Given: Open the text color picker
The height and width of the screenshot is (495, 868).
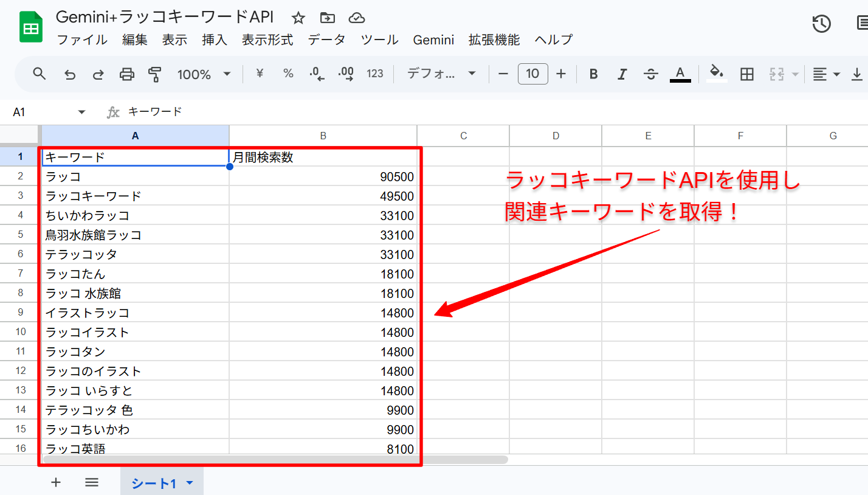Looking at the screenshot, I should pos(680,74).
